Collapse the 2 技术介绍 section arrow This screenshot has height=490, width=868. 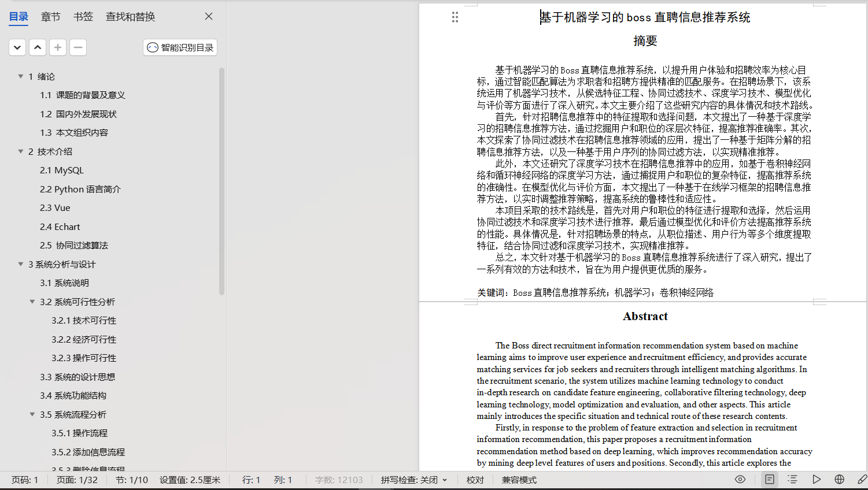21,151
